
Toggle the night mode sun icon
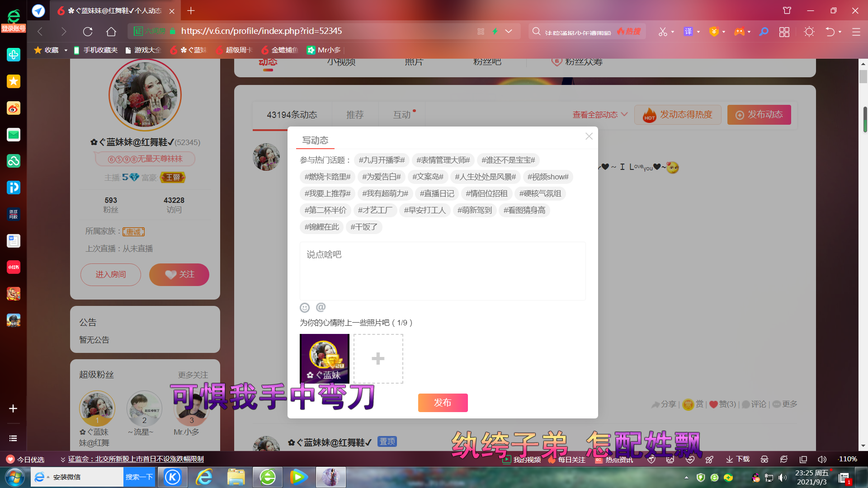click(x=809, y=32)
